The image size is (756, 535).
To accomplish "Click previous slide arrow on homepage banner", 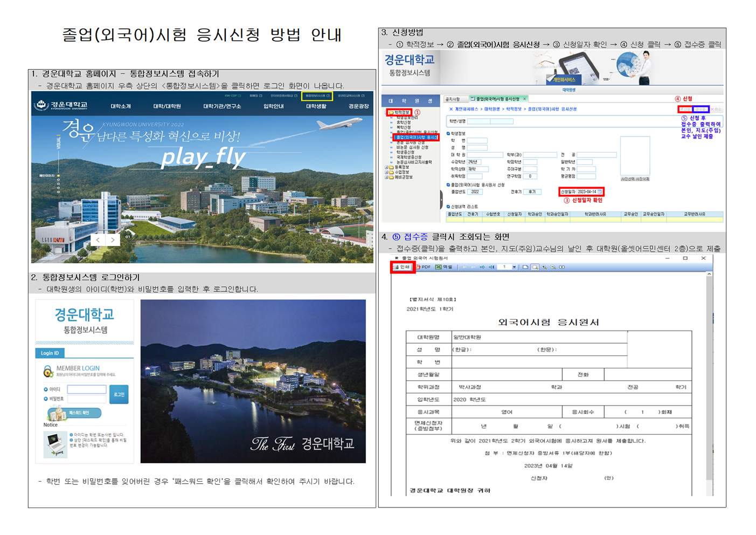I will [98, 239].
